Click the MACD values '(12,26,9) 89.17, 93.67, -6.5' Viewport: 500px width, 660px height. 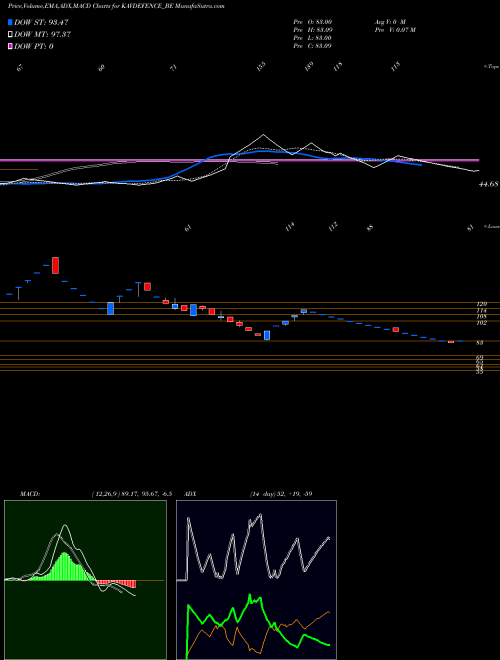(131, 494)
